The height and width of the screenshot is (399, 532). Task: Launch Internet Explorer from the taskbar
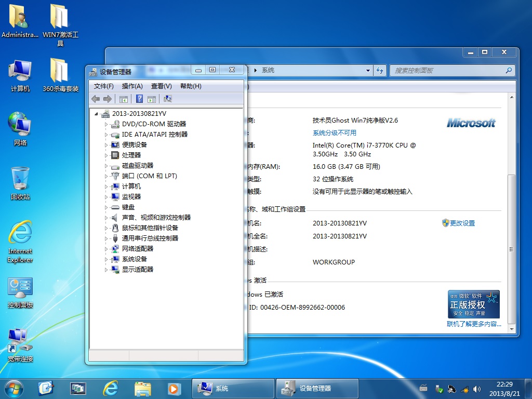pos(111,389)
